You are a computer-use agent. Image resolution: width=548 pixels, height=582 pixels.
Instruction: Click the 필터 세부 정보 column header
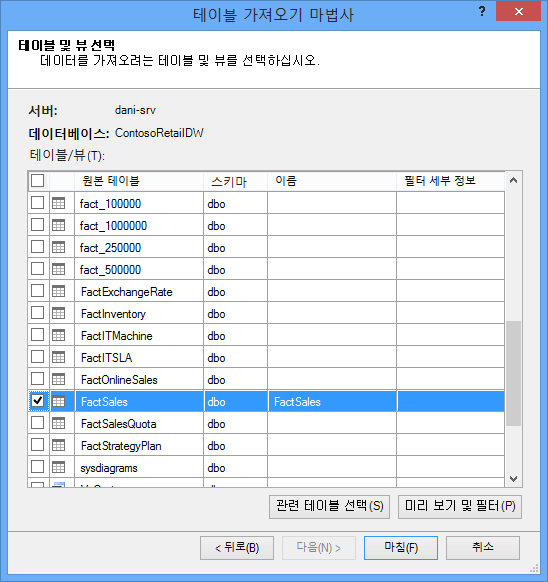450,181
